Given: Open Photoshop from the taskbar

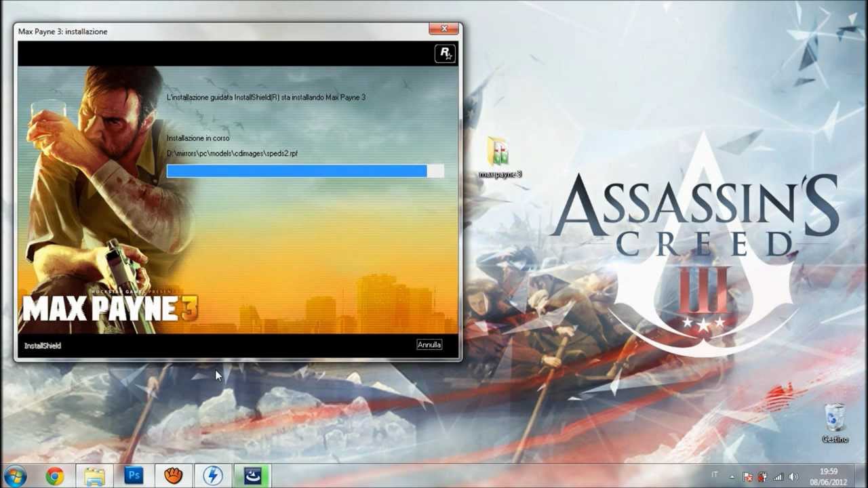Looking at the screenshot, I should [134, 476].
